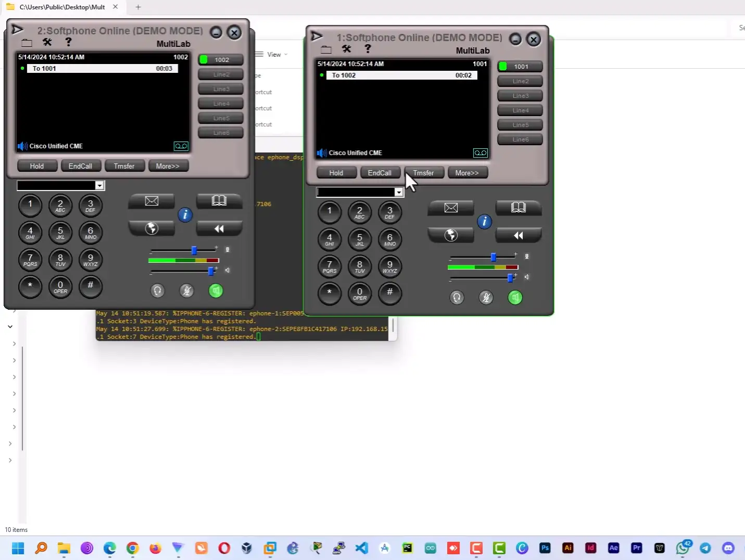This screenshot has height=560, width=745.
Task: Select the Services globe icon on softphone 1001
Action: click(x=450, y=235)
